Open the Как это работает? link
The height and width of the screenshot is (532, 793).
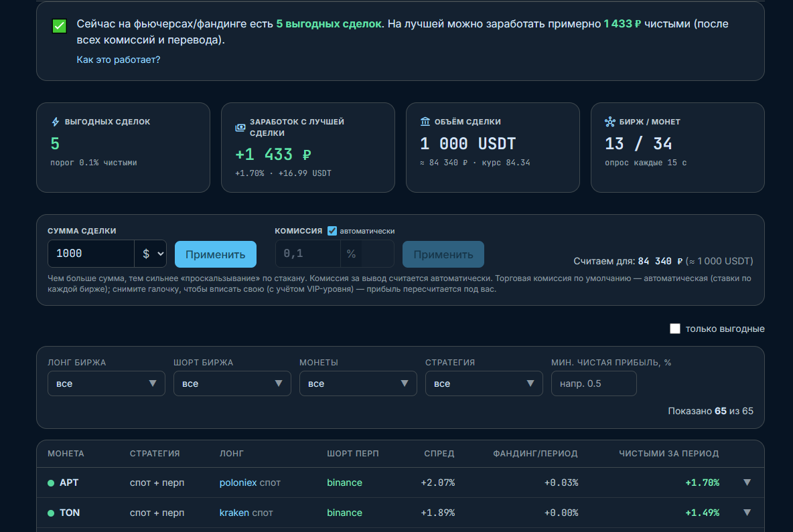pyautogui.click(x=119, y=60)
